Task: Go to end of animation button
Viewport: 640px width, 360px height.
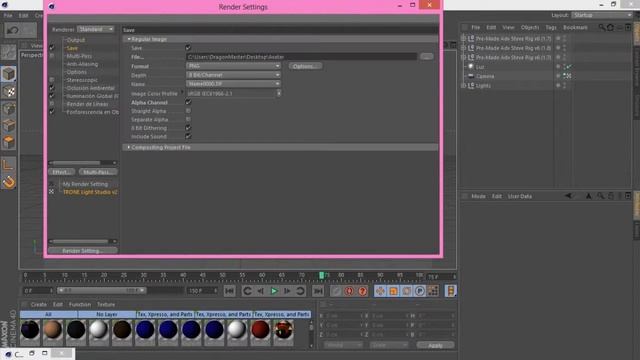Action: (318, 291)
